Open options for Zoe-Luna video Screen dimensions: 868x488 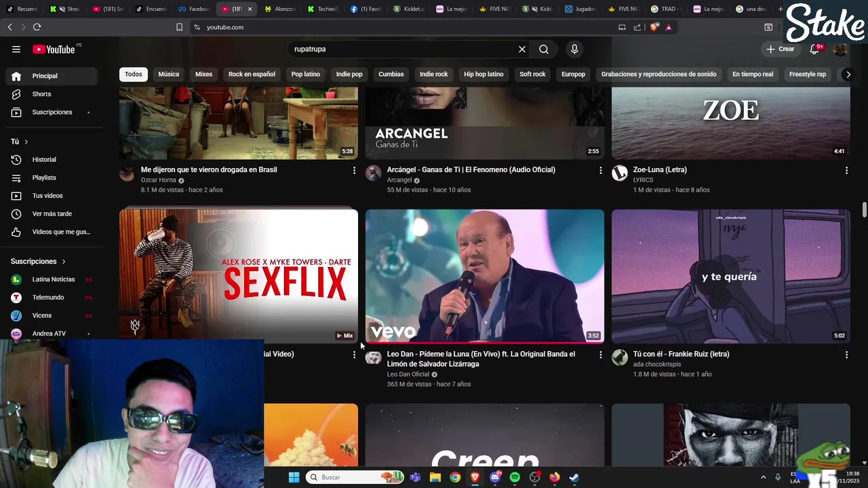(x=846, y=171)
